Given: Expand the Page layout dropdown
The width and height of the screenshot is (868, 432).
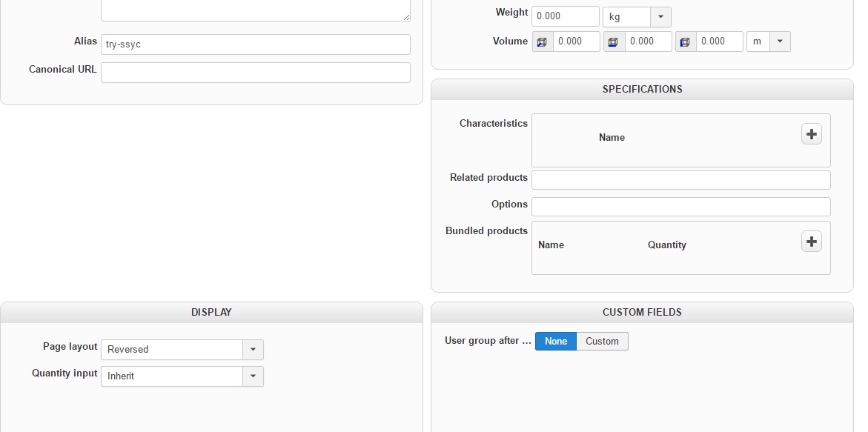Looking at the screenshot, I should (253, 350).
